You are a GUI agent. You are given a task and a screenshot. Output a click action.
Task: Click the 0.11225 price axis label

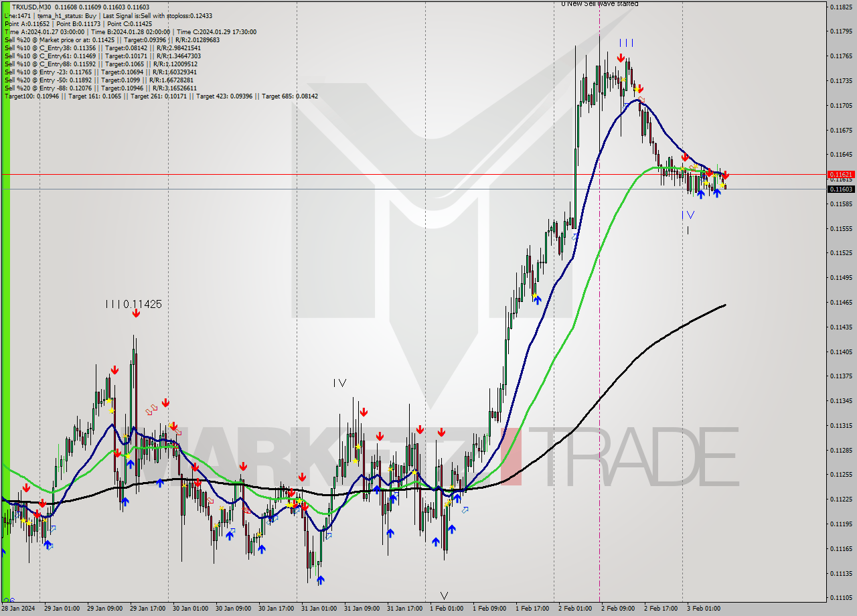(840, 499)
